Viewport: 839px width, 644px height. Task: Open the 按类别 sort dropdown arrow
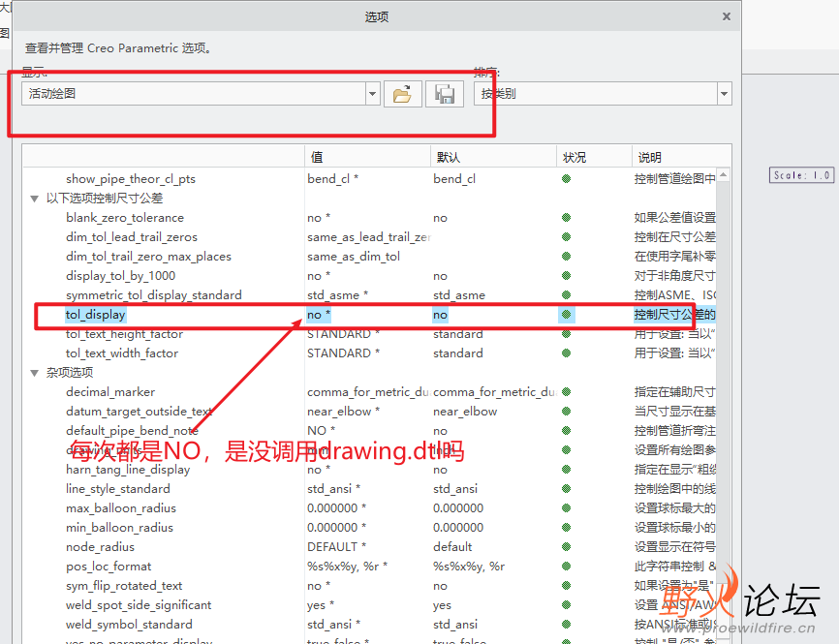724,94
